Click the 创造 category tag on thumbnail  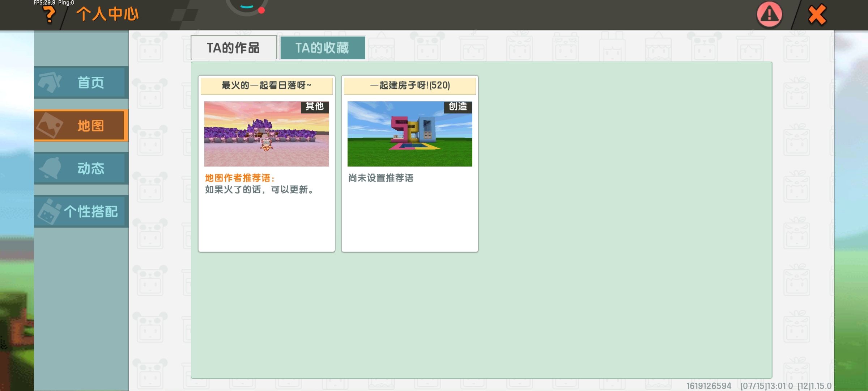pos(458,106)
